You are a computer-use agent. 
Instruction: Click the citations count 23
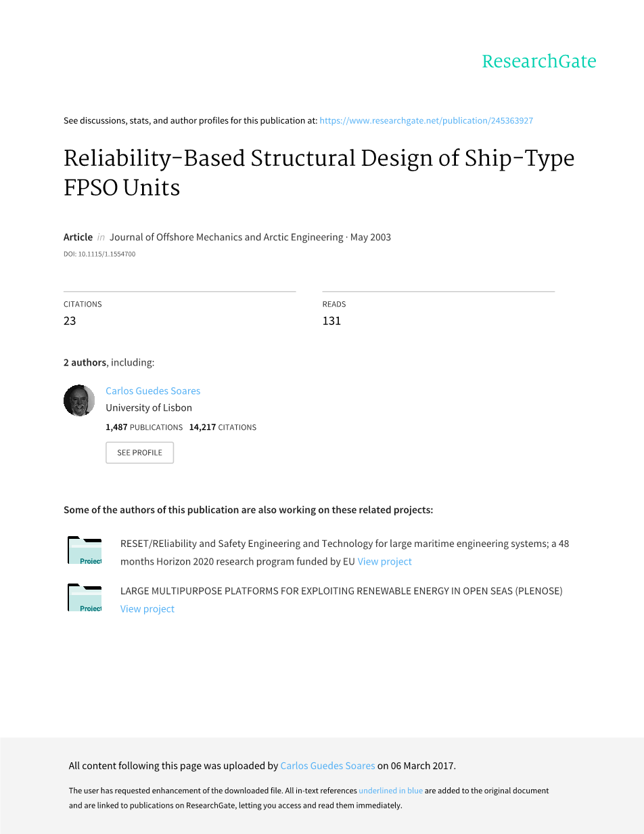pyautogui.click(x=70, y=321)
